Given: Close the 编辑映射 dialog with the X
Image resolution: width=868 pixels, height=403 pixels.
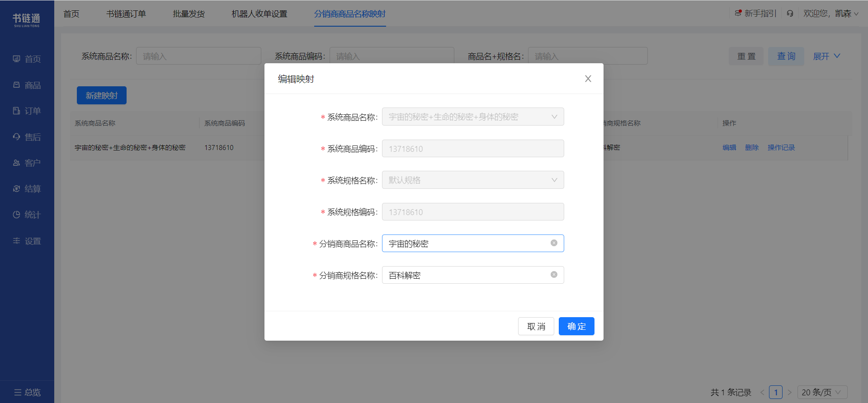Looking at the screenshot, I should pyautogui.click(x=588, y=79).
